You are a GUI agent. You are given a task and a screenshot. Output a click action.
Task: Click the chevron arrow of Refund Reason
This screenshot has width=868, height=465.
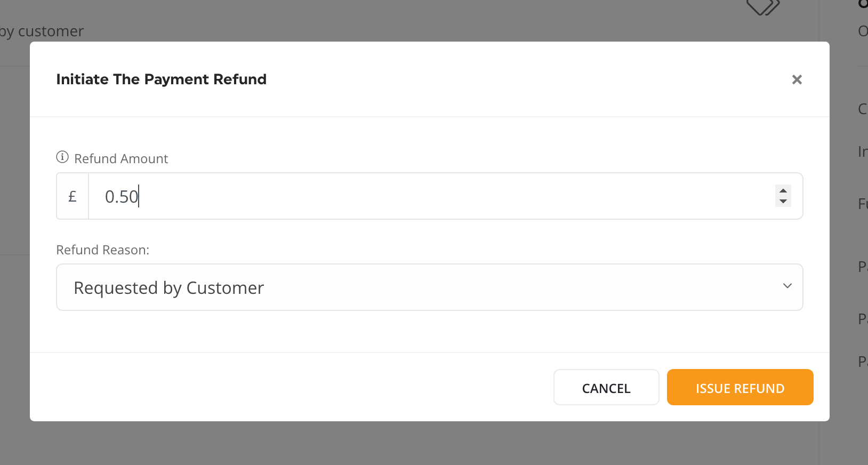click(787, 286)
